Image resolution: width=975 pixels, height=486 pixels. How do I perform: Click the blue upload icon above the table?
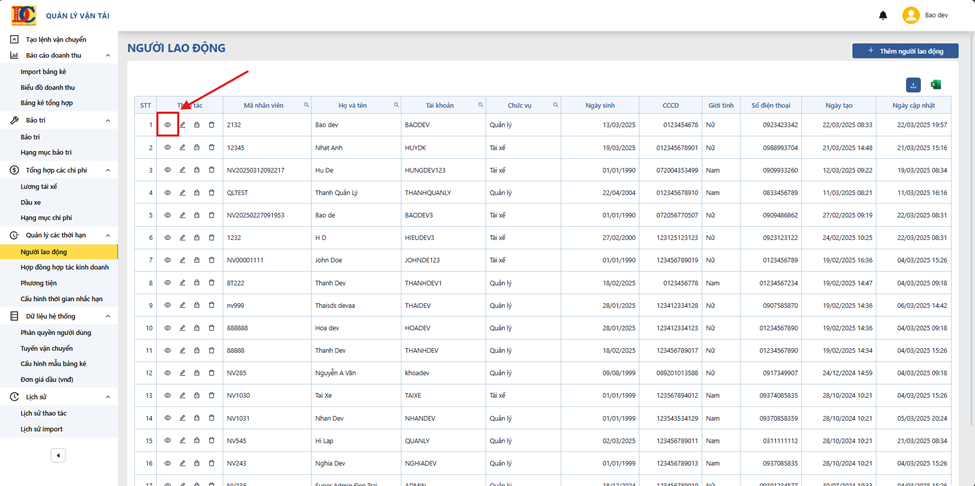(x=913, y=85)
